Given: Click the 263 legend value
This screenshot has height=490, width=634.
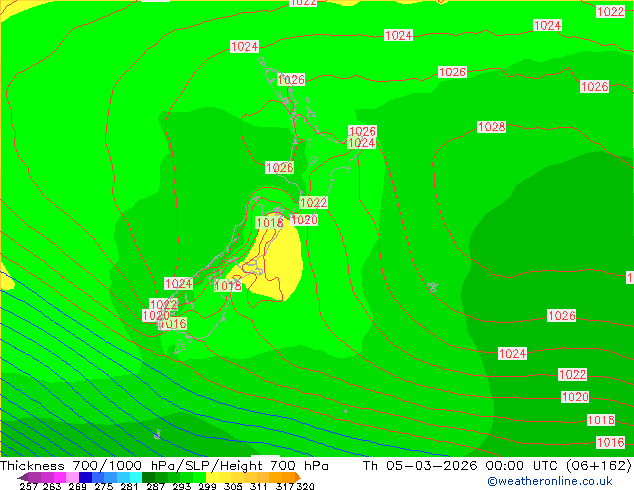Looking at the screenshot, I should pos(52,486).
